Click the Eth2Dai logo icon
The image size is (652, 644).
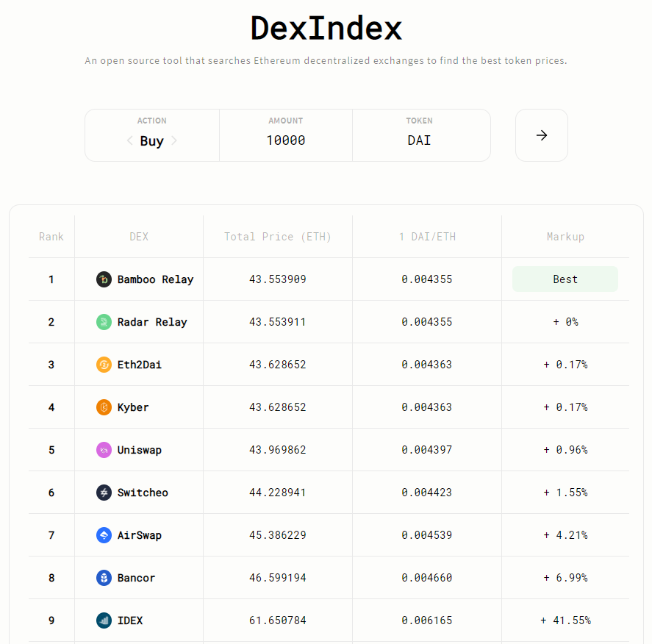(104, 365)
